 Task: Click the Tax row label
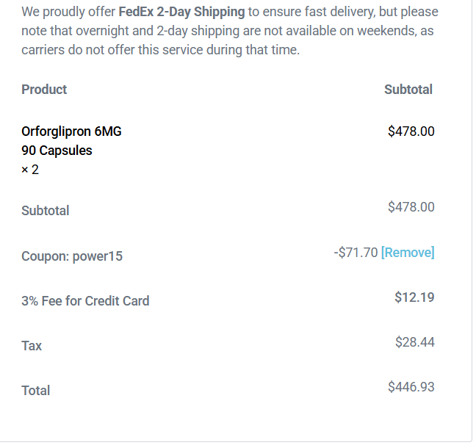(32, 346)
